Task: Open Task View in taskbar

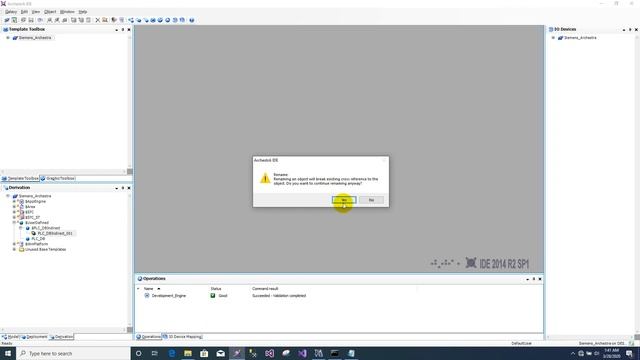Action: (155, 353)
